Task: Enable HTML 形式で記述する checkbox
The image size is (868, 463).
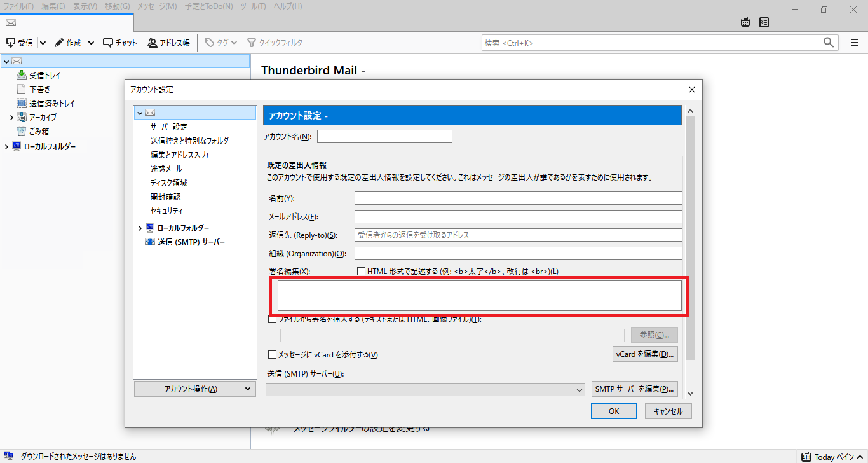Action: point(362,270)
